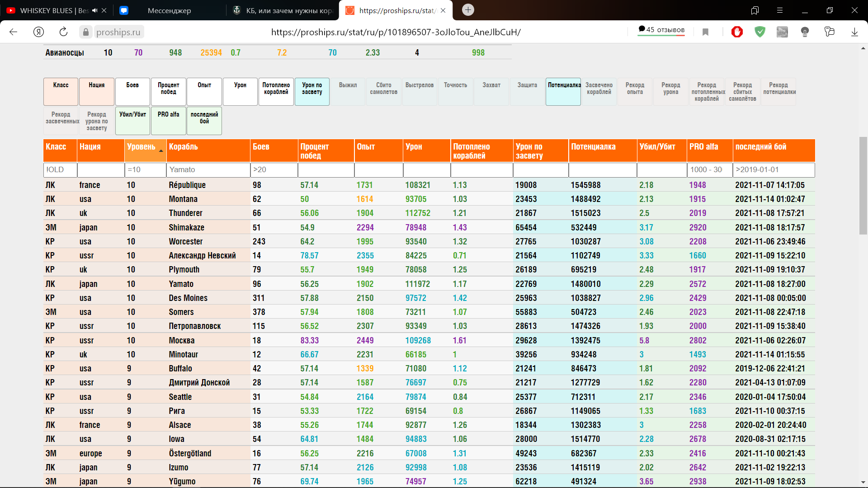Viewport: 868px width, 488px height.
Task: Open a new tab with plus icon
Action: (x=468, y=10)
